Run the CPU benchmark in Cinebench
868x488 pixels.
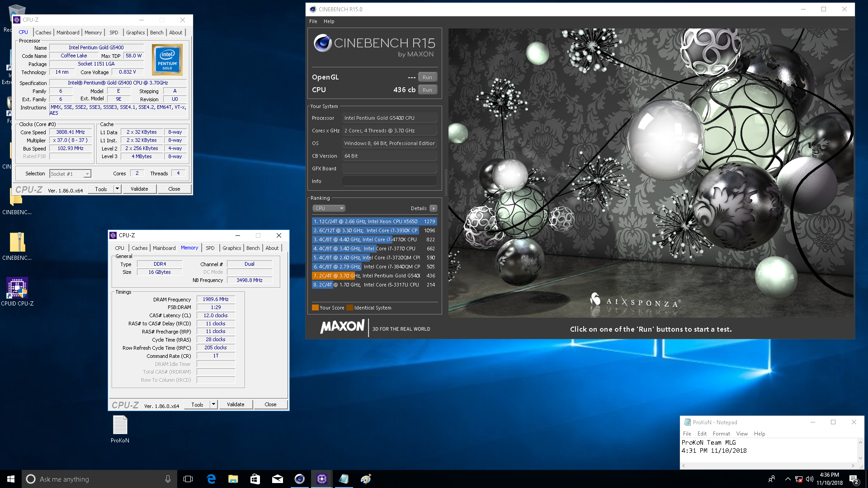pos(427,90)
